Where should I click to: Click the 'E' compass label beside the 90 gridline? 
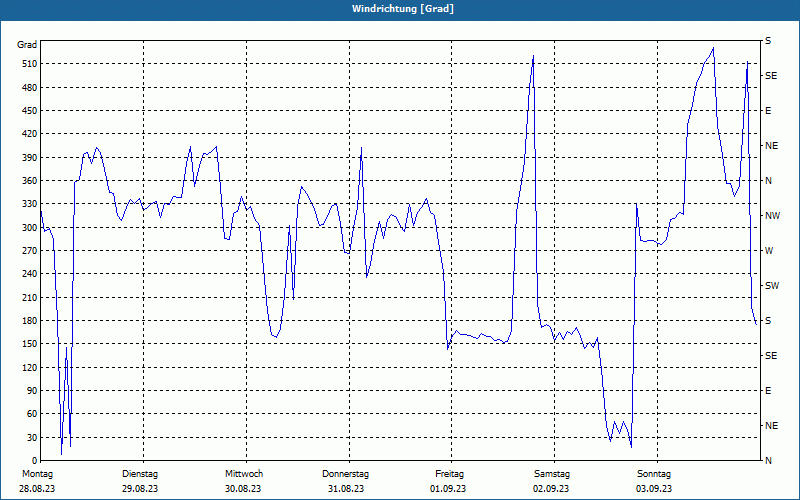[x=768, y=391]
